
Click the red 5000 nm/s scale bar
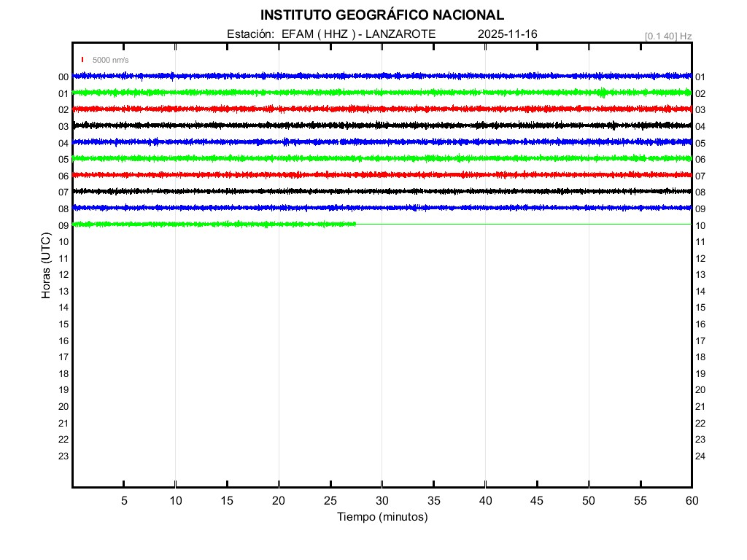tap(82, 60)
